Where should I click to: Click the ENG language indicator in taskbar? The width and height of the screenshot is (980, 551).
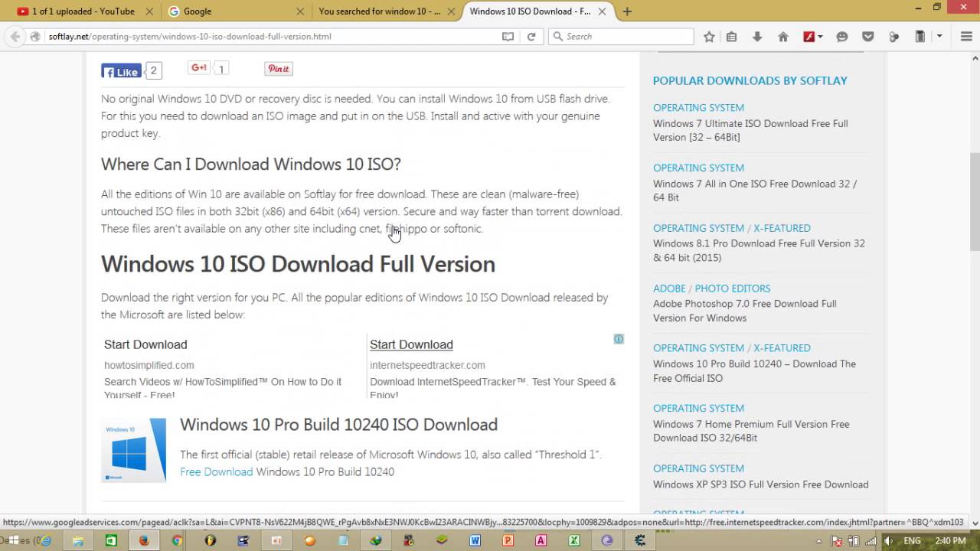pyautogui.click(x=912, y=540)
